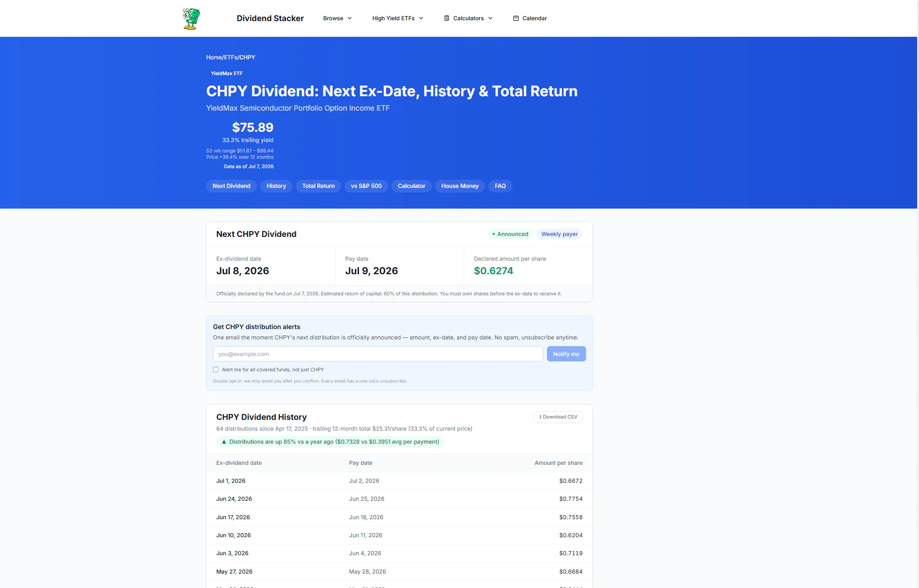Screen dimensions: 919x588
Task: Click the 52-wk range $51.87 – $89.44 text
Action: pos(240,151)
